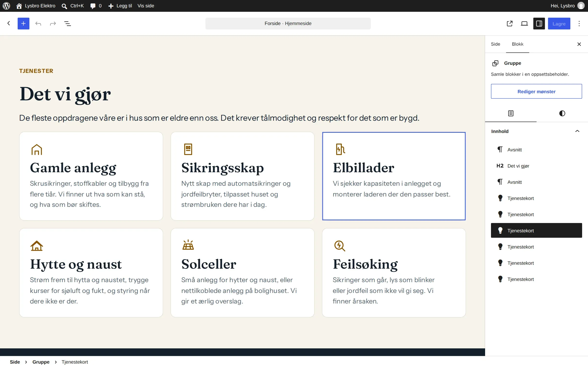Viewport: 588px width, 368px height.
Task: Click Side in the bottom breadcrumb
Action: (x=15, y=362)
